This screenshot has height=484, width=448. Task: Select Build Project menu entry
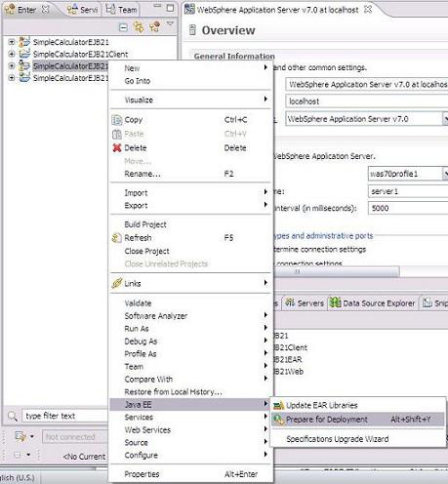pos(191,224)
